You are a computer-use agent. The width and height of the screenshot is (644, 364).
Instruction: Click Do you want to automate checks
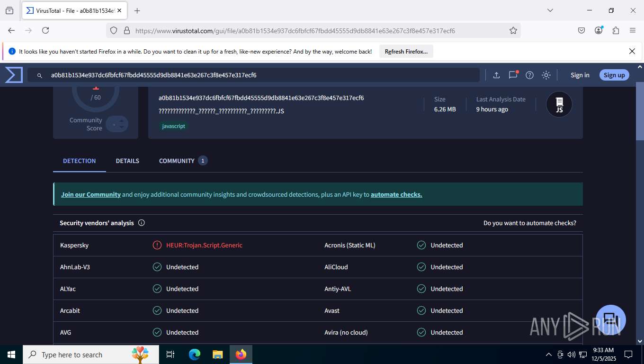[530, 223]
